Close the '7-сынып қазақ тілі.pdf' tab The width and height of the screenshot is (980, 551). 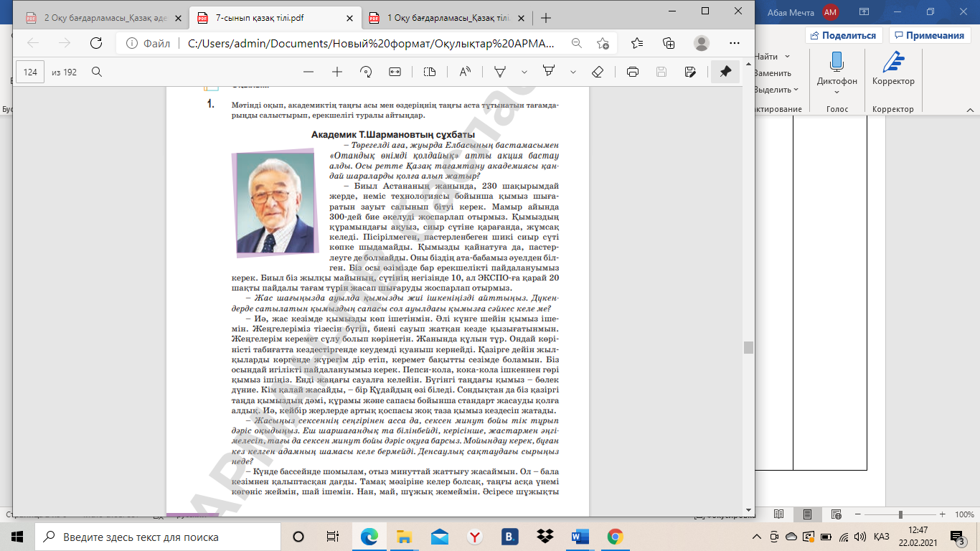349,18
